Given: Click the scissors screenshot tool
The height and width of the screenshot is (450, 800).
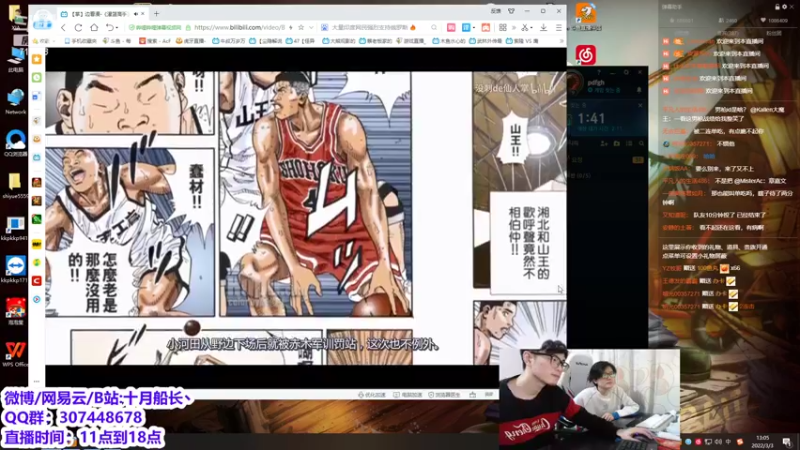Looking at the screenshot, I should coord(524,28).
